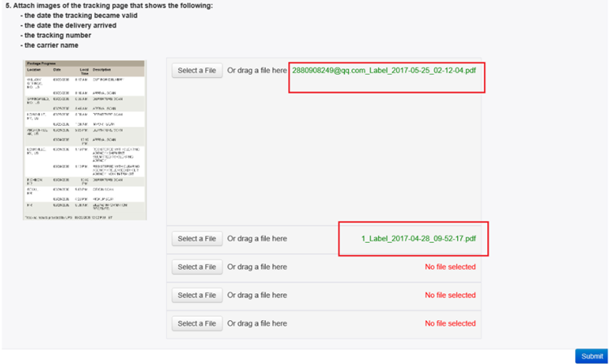Click 'Or drag a file here' in third row

click(x=257, y=267)
